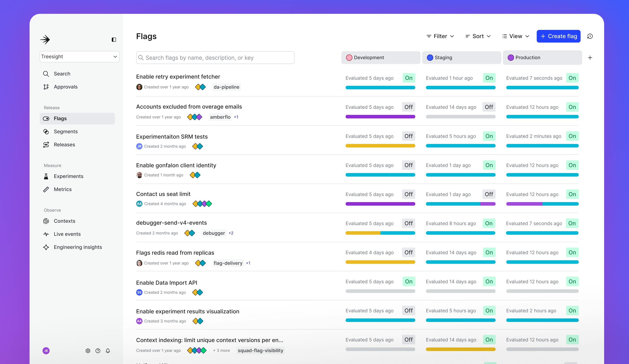Click the Flags sidebar icon
This screenshot has height=364, width=629.
click(47, 118)
